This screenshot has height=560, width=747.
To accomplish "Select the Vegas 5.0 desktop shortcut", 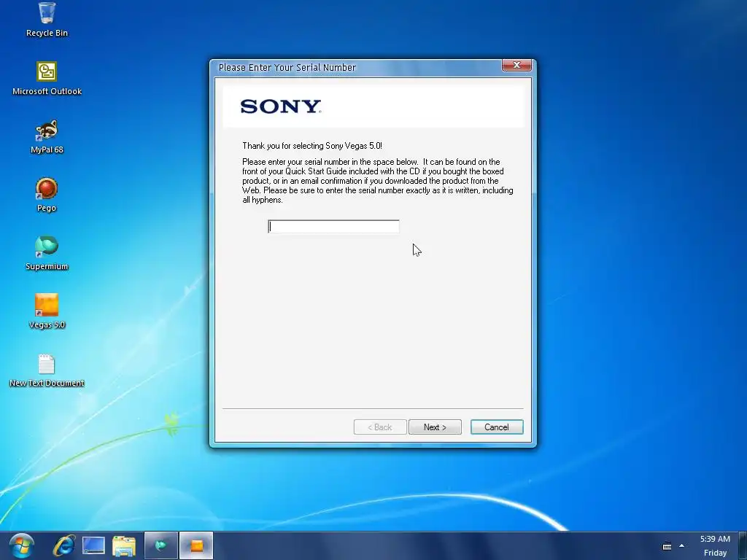I will pyautogui.click(x=47, y=311).
